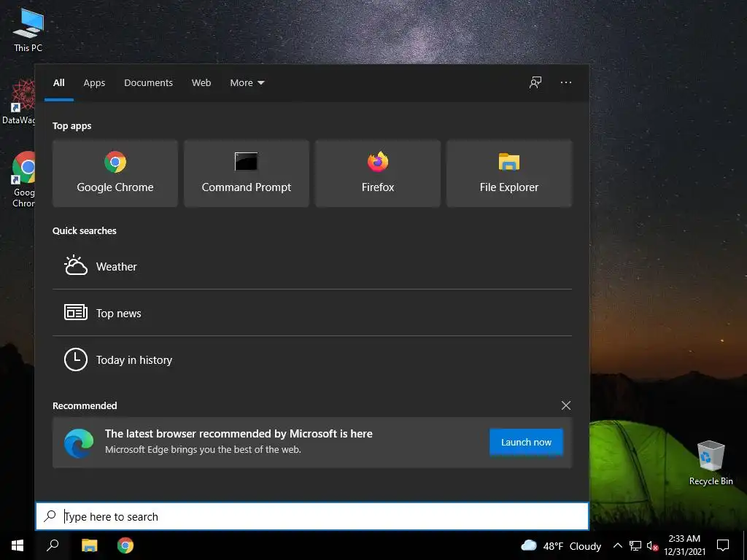Viewport: 747px width, 560px height.
Task: Dismiss the Recommended section with X
Action: pyautogui.click(x=566, y=405)
